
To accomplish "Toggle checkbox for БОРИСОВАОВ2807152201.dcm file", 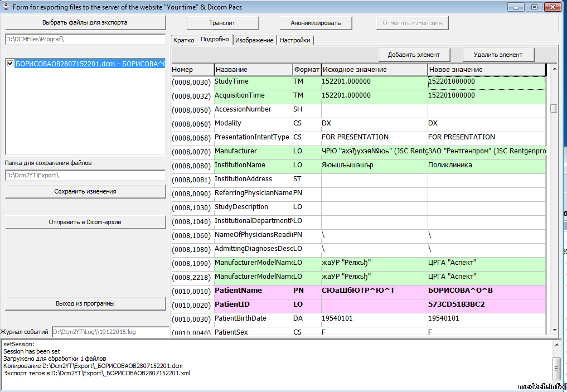I will click(x=10, y=64).
